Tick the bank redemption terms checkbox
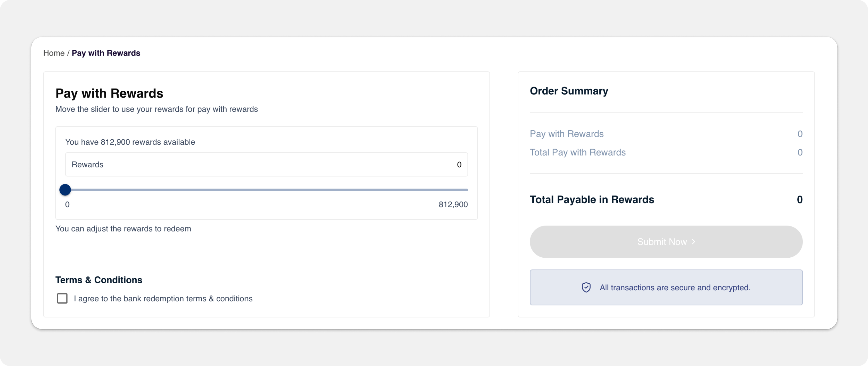868x366 pixels. click(x=62, y=299)
